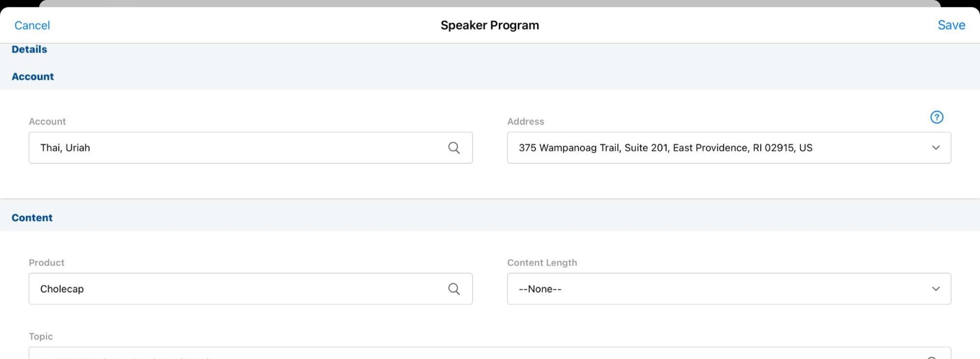Select the Account section header
The height and width of the screenshot is (359, 980).
[33, 77]
